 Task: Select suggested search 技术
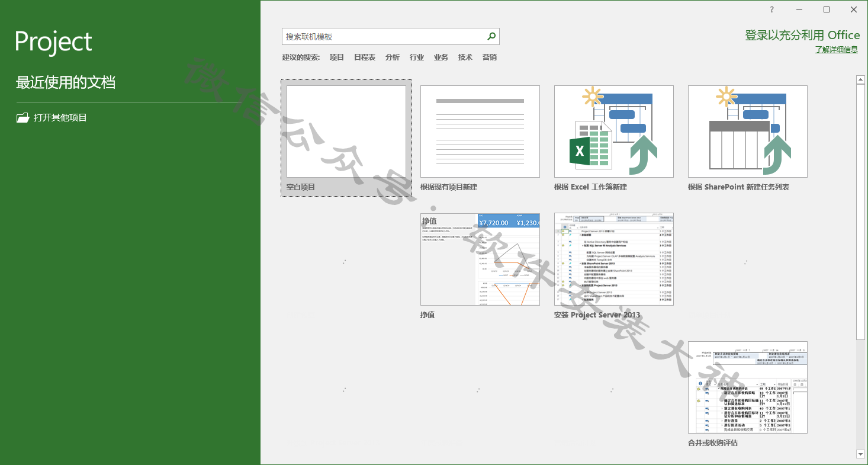(465, 57)
